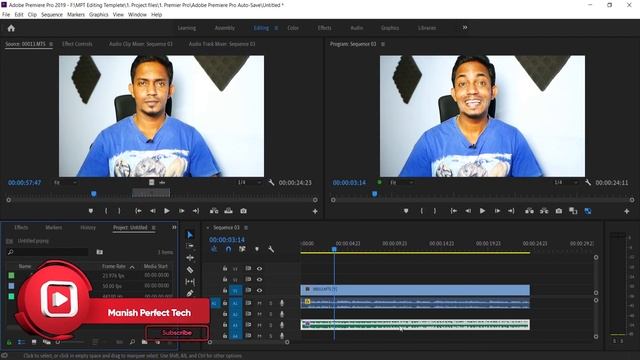Open Timeline display settings wrench
640x360 pixels.
[271, 249]
